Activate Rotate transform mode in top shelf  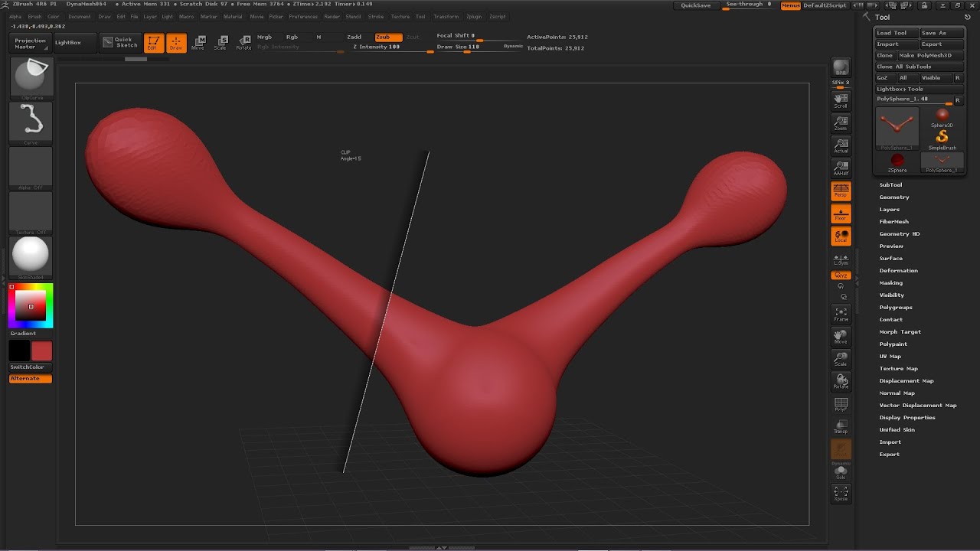tap(243, 43)
